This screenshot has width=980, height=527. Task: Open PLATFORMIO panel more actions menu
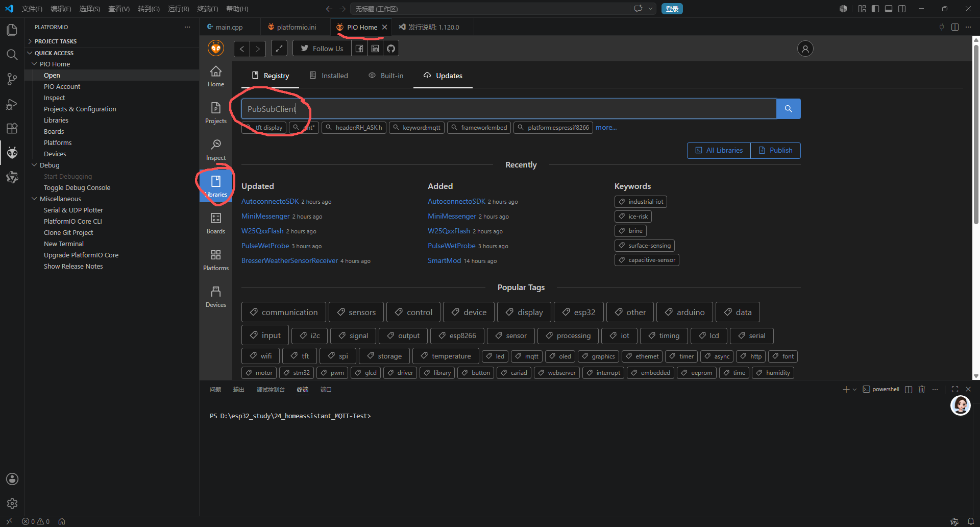click(187, 27)
